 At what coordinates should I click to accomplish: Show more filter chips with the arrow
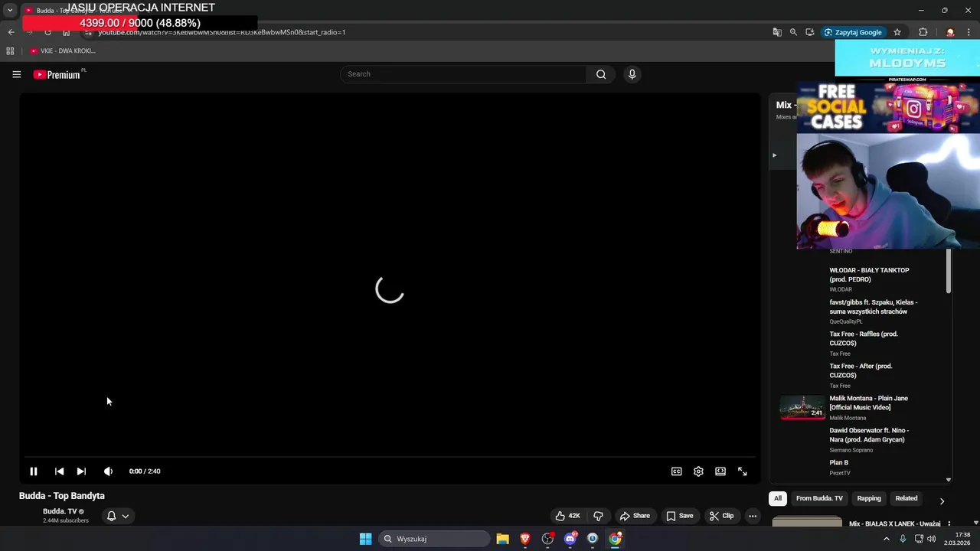pos(942,501)
